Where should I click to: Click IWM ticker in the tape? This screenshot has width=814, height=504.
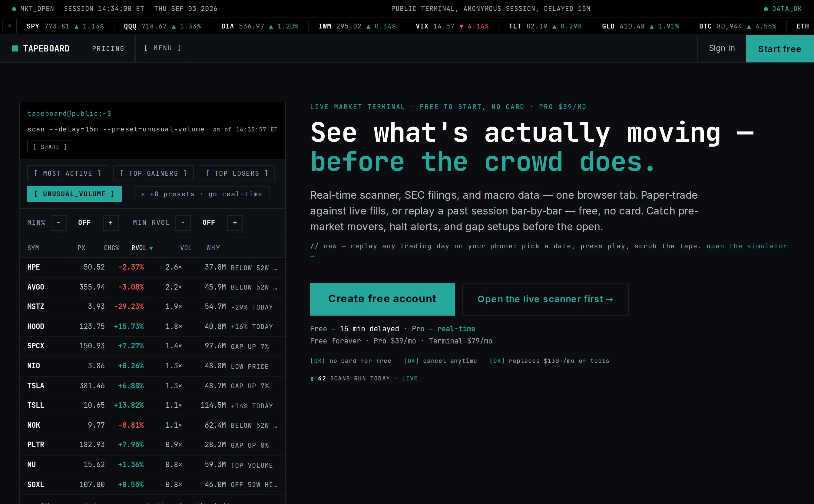point(357,26)
